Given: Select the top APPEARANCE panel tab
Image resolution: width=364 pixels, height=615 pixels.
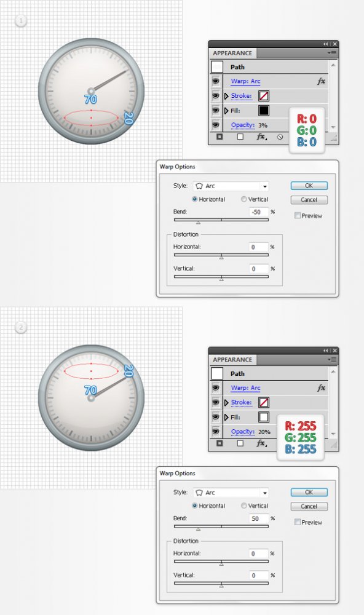Looking at the screenshot, I should coord(232,54).
